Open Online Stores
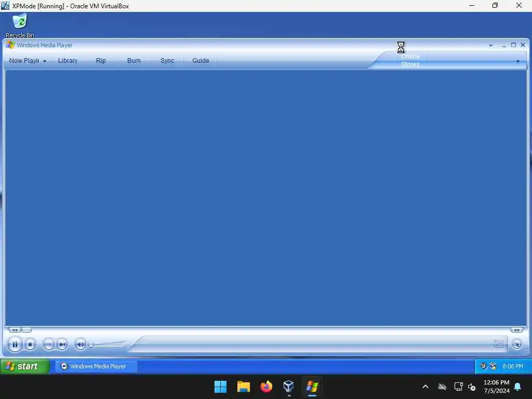Image resolution: width=532 pixels, height=399 pixels. [410, 60]
